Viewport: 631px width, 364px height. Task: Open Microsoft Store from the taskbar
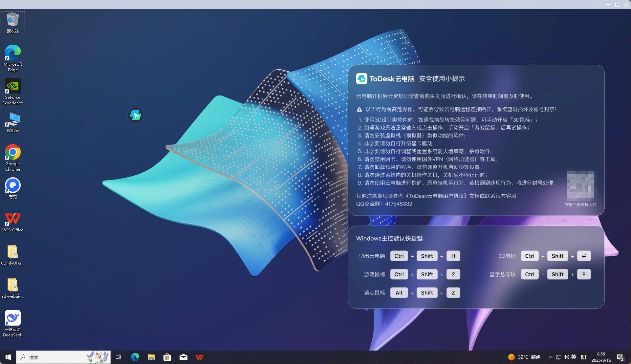(167, 357)
